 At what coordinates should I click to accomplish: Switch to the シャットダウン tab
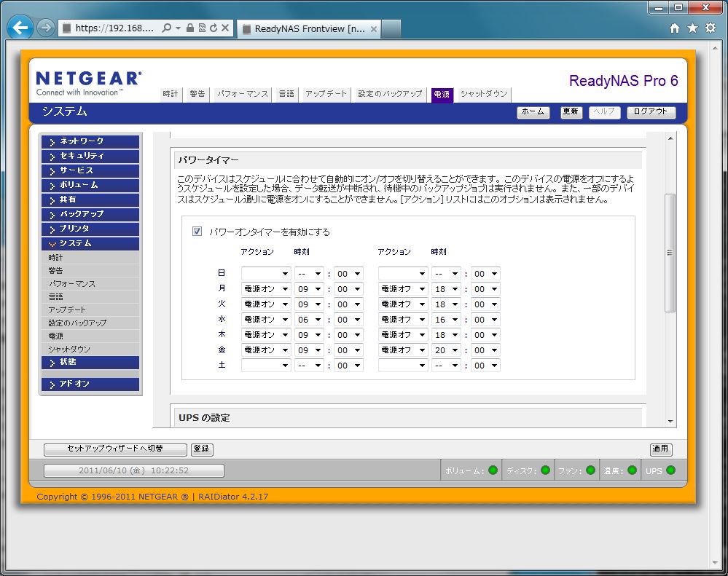tap(483, 94)
